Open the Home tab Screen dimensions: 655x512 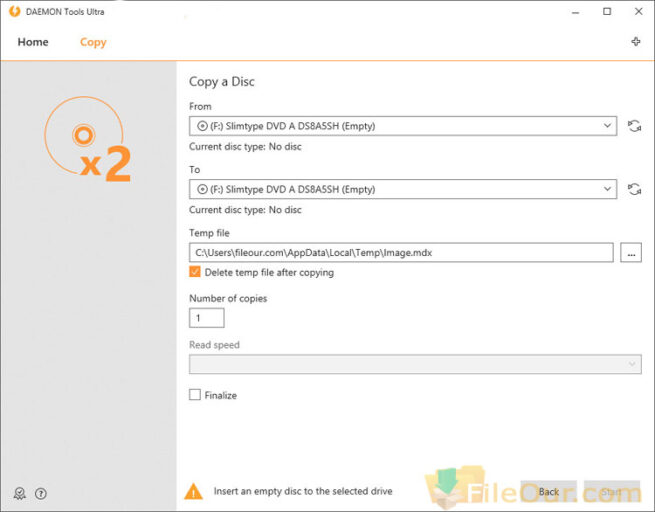(33, 42)
